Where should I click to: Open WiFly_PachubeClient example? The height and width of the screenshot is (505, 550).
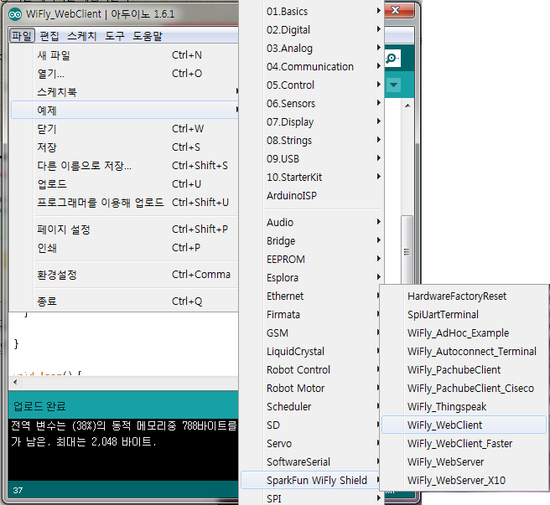pos(464,370)
